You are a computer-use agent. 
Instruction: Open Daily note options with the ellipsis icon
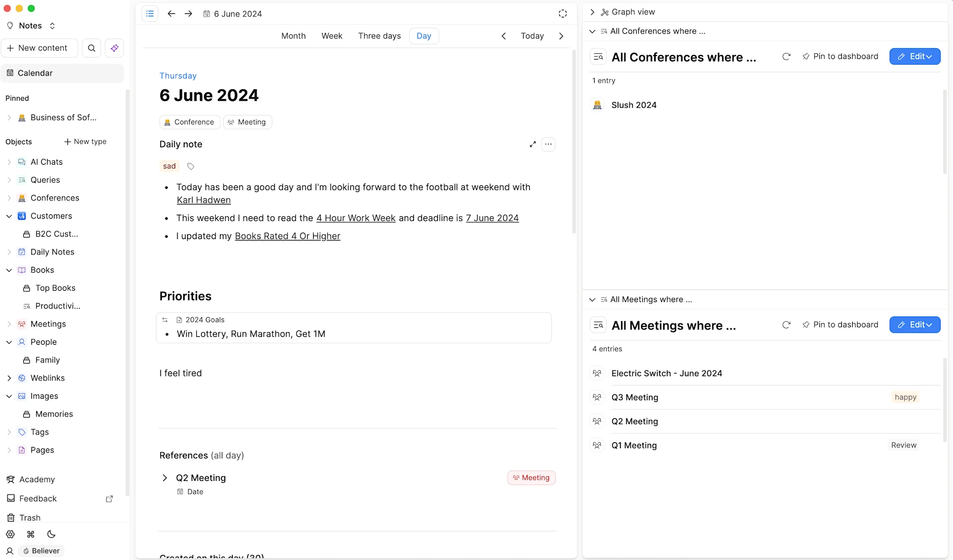coord(548,144)
